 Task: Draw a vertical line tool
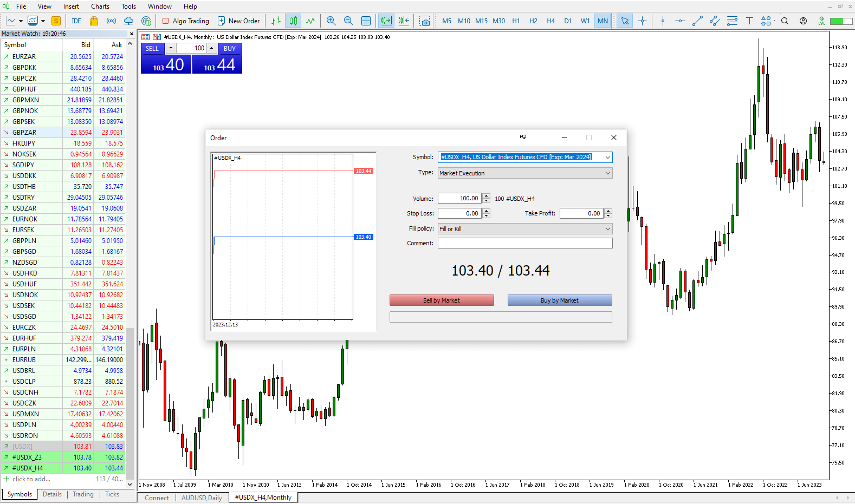pyautogui.click(x=663, y=21)
